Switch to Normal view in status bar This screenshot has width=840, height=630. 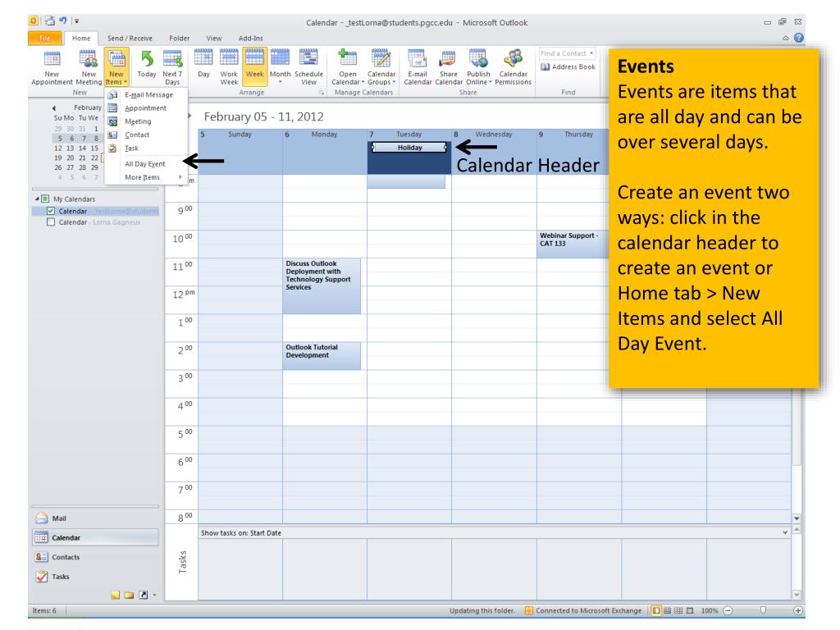[656, 610]
